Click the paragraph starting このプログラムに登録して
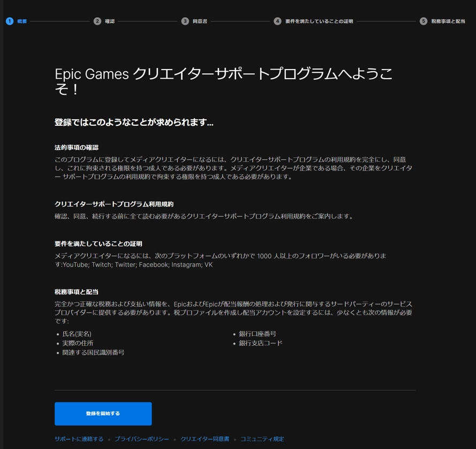 (233, 168)
